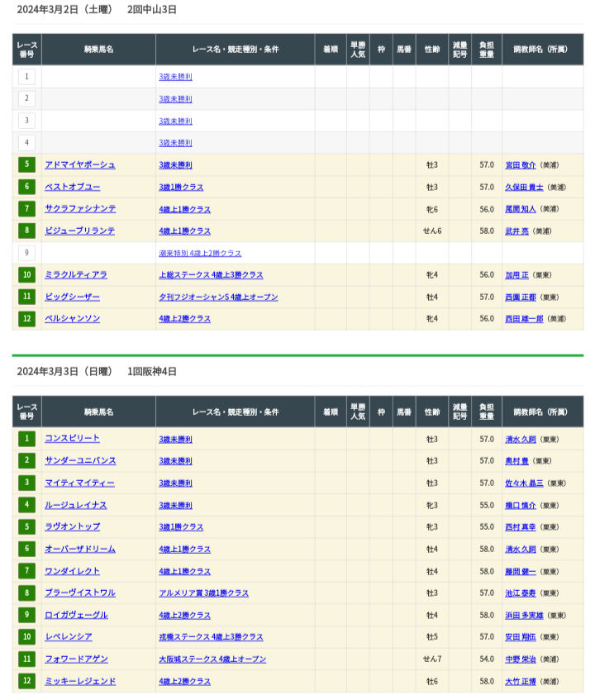The height and width of the screenshot is (700, 595).
Task: Open trainer 西村 真幸 link
Action: pos(521,526)
